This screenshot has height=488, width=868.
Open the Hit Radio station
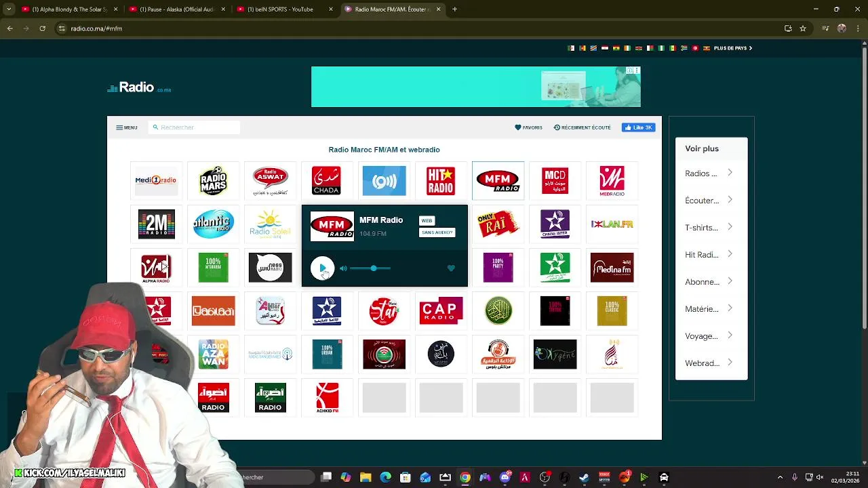coord(441,180)
